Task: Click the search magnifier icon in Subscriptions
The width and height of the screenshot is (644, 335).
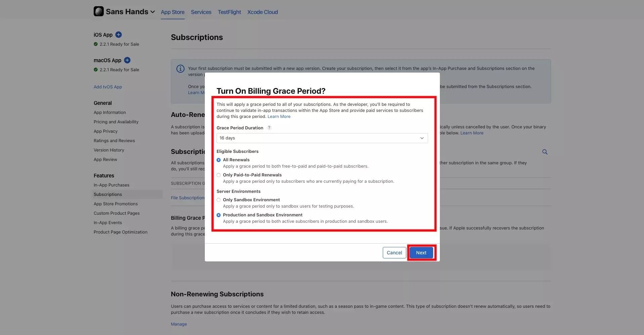Action: [545, 152]
